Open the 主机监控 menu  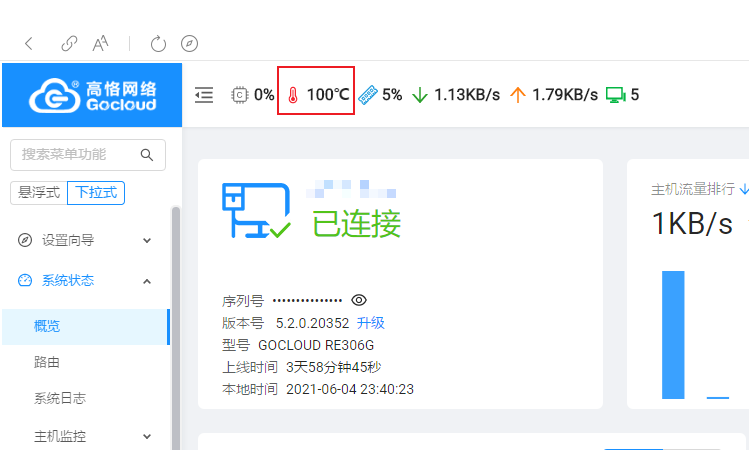coord(60,436)
